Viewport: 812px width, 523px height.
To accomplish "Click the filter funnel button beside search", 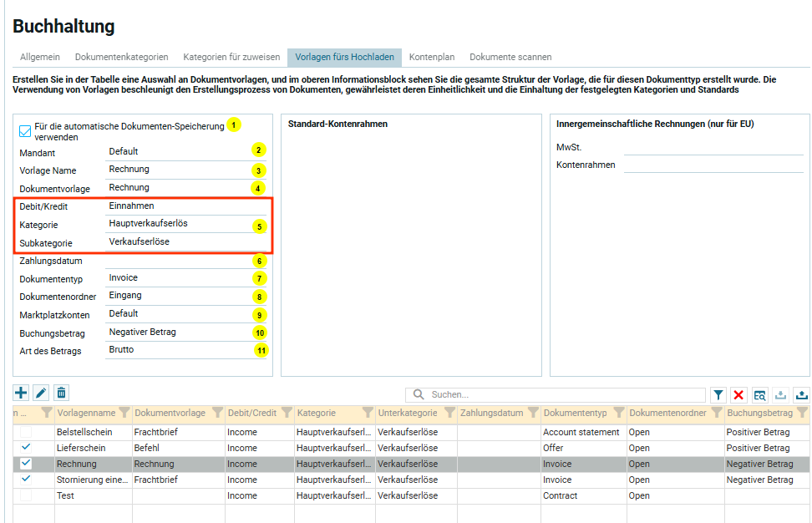I will pyautogui.click(x=718, y=395).
